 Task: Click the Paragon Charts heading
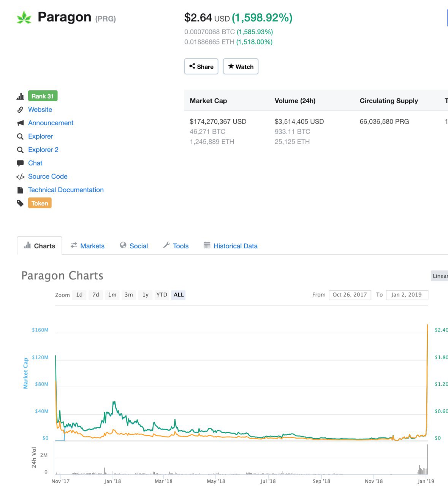point(62,276)
